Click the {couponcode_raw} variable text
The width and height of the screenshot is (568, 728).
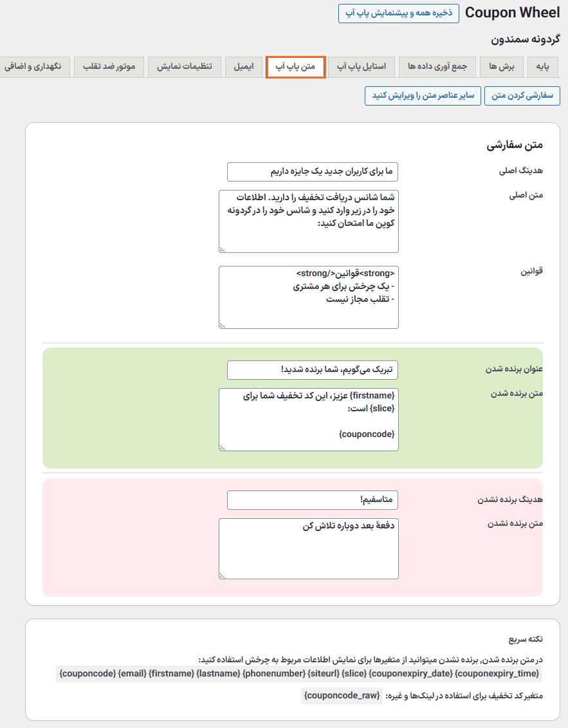342,696
